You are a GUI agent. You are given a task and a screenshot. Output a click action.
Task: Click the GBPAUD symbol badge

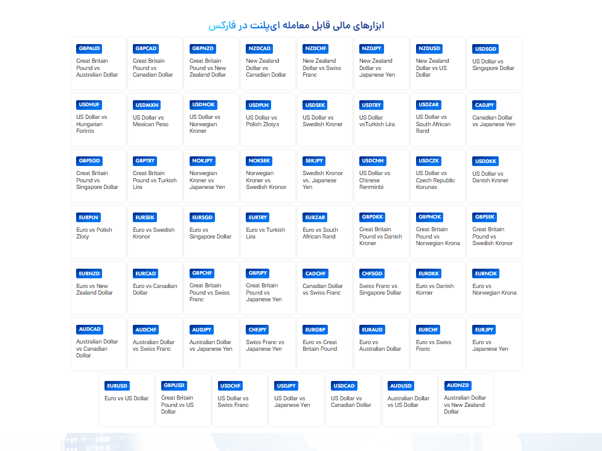(89, 48)
